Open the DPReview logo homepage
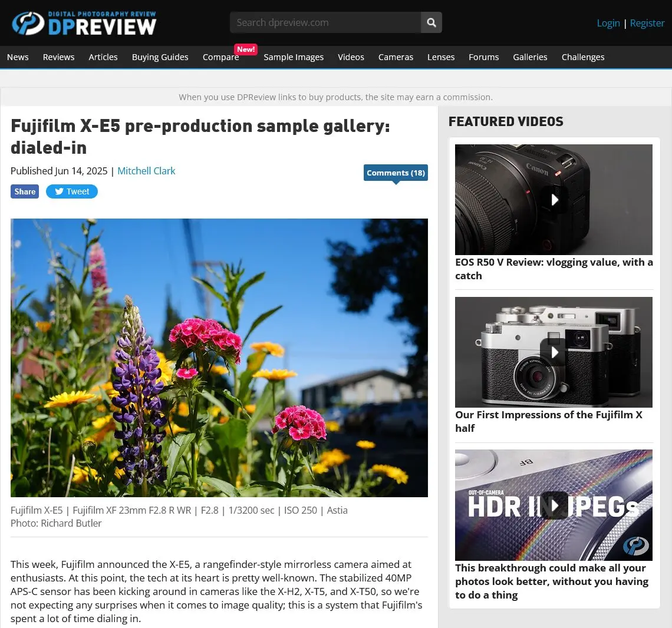 (84, 23)
